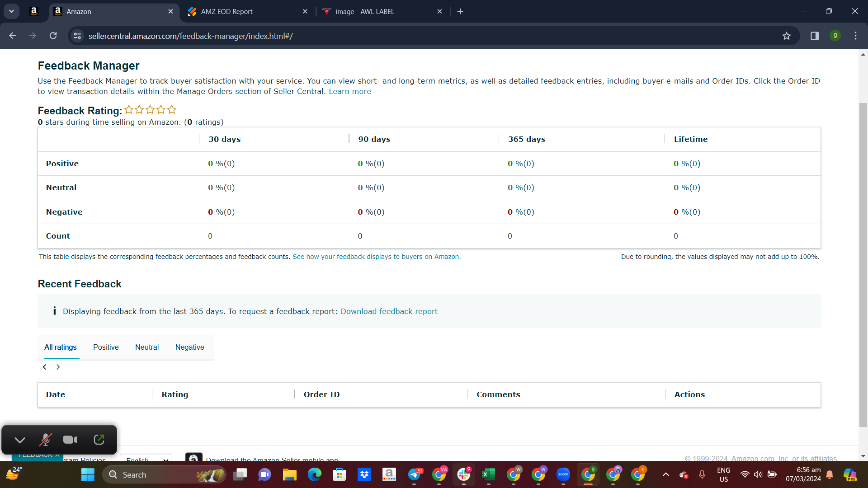
Task: Click Download feedback report link
Action: click(x=389, y=311)
